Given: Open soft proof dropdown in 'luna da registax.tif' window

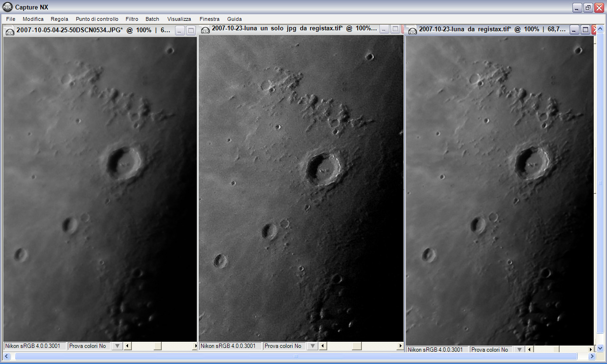Looking at the screenshot, I should [x=519, y=349].
